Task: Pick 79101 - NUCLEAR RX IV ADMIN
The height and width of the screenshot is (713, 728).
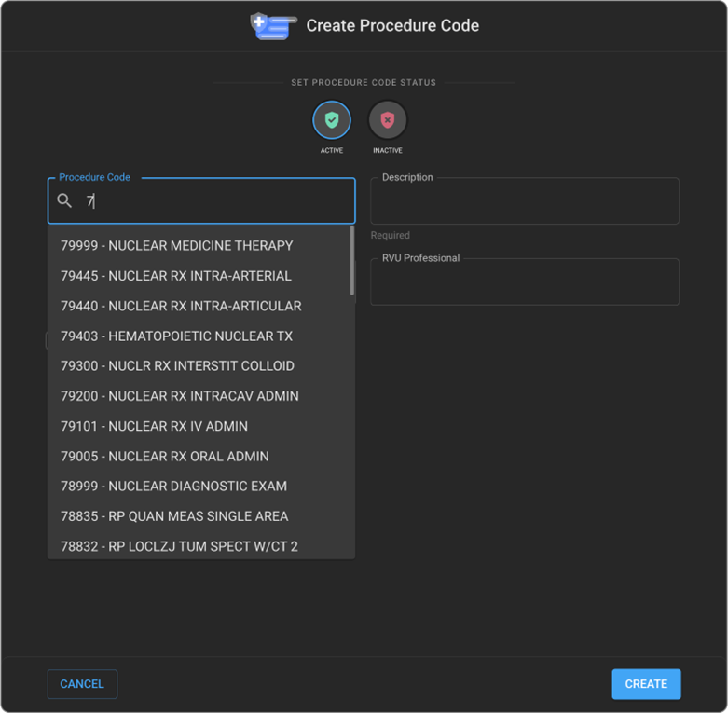Action: click(154, 426)
